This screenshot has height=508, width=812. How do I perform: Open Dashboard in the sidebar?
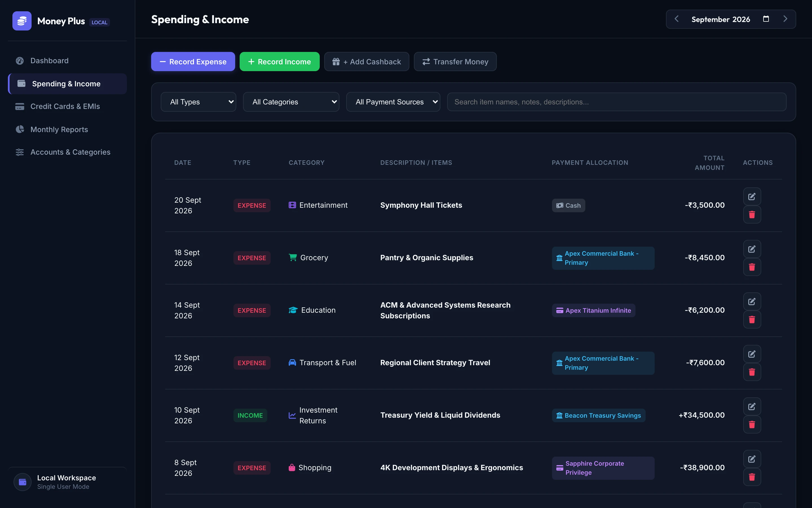tap(67, 61)
